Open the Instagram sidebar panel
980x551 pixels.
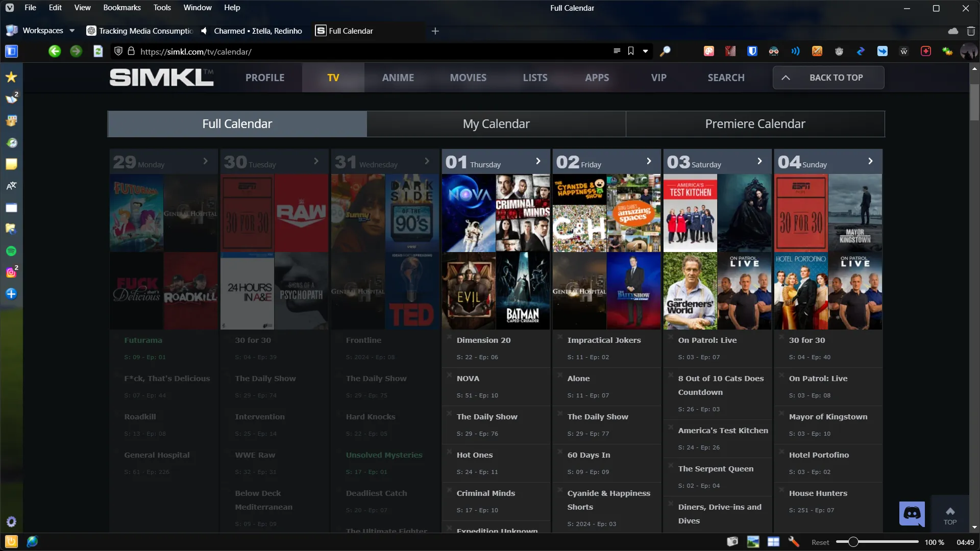coord(11,272)
